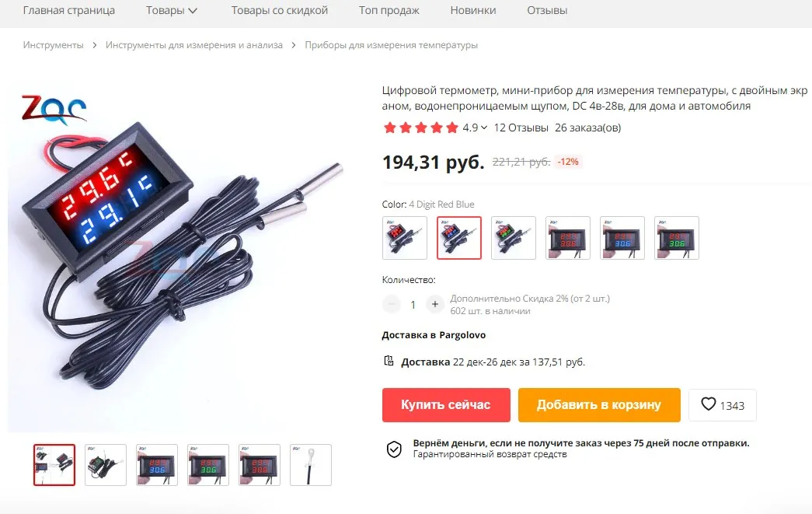This screenshot has height=514, width=812.
Task: Click the plus quantity button
Action: [435, 304]
